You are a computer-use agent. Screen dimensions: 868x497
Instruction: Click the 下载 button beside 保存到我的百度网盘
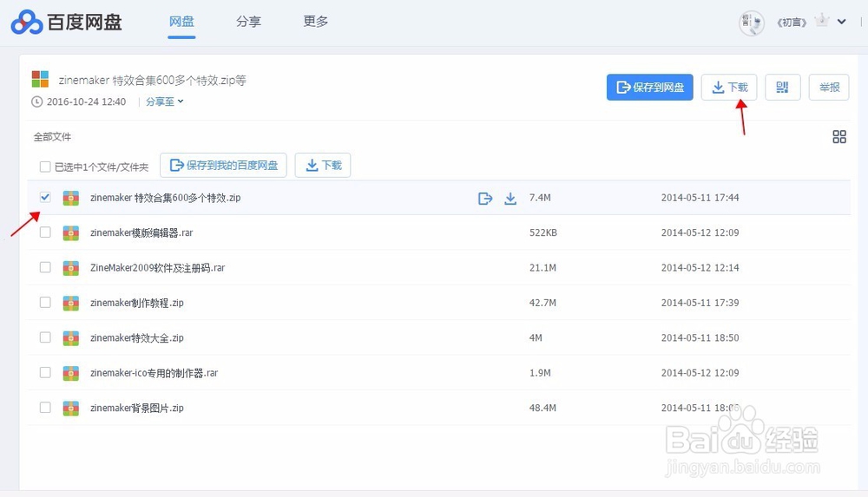pos(323,166)
